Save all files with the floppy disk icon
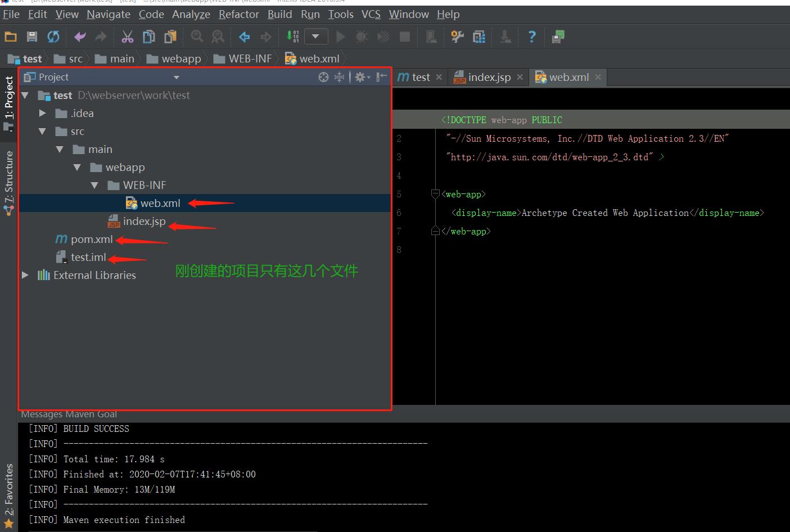 [x=32, y=37]
